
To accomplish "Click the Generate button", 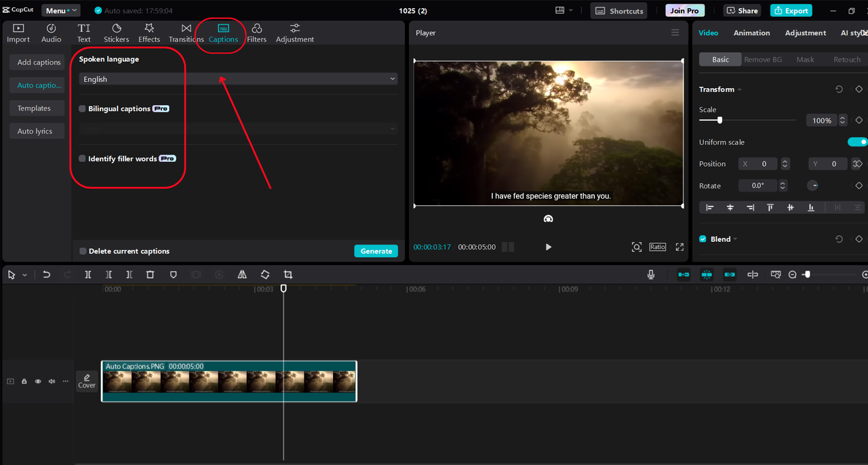I will pos(376,251).
